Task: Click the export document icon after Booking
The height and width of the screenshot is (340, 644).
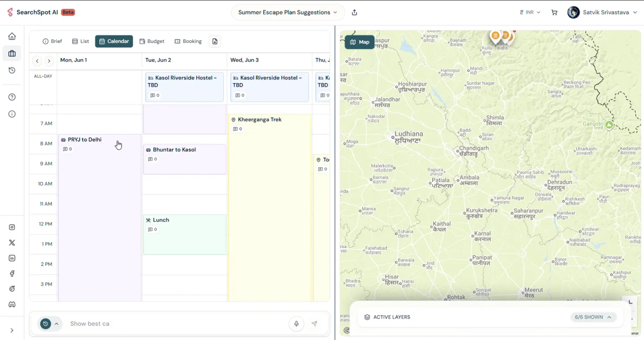Action: click(215, 41)
